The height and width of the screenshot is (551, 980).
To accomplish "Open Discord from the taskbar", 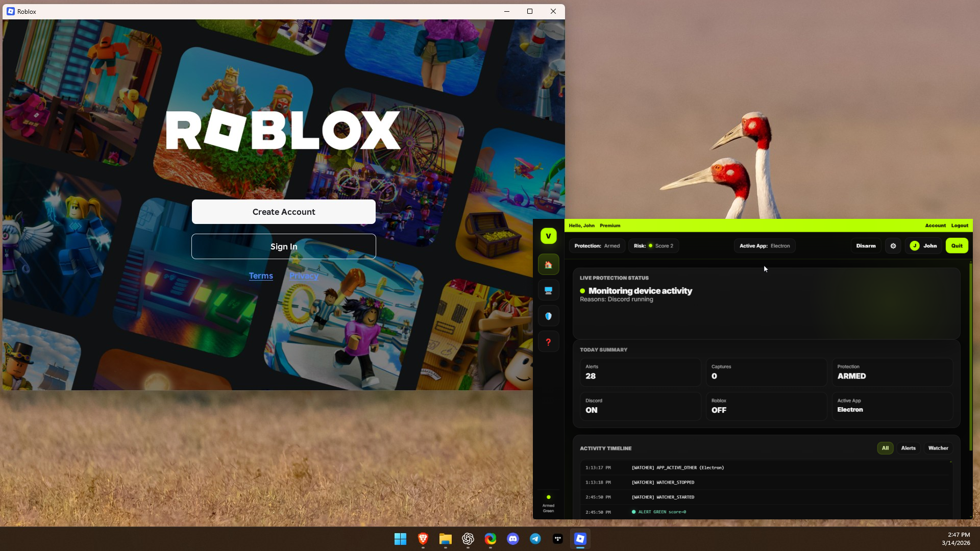I will [x=512, y=539].
